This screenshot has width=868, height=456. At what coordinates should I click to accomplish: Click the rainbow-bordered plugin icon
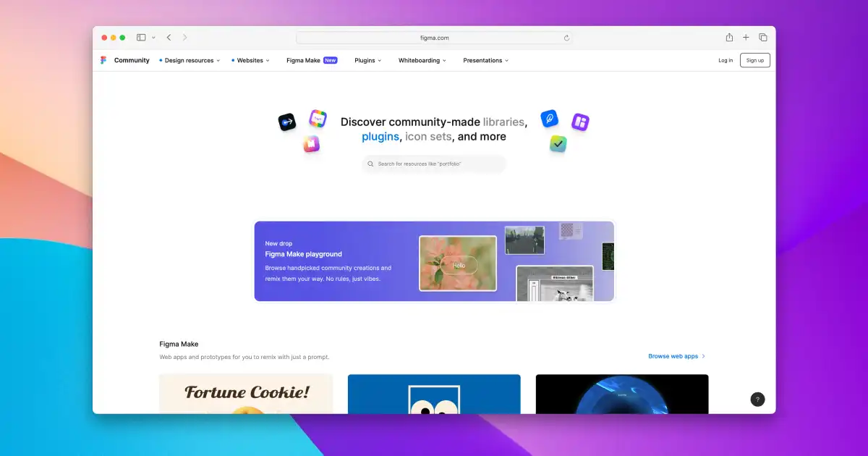318,119
